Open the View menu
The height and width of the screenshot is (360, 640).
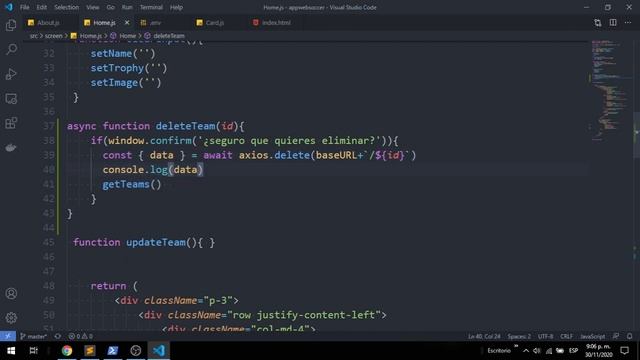[x=93, y=7]
